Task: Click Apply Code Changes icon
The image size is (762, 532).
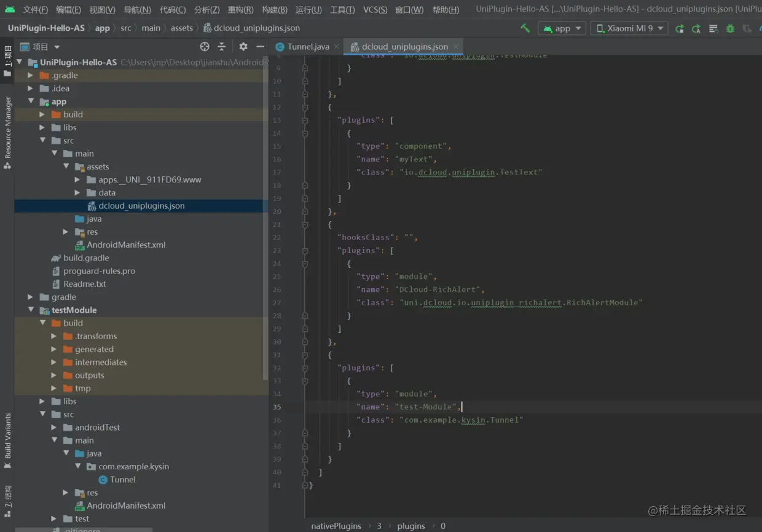Action: click(696, 28)
